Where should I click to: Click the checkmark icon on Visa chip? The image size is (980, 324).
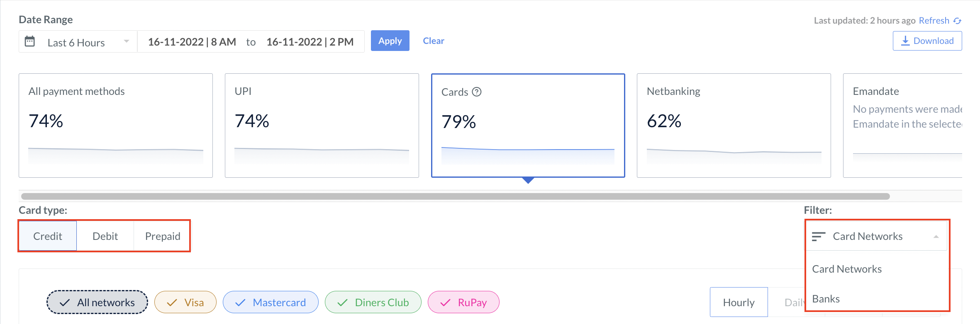(x=172, y=303)
